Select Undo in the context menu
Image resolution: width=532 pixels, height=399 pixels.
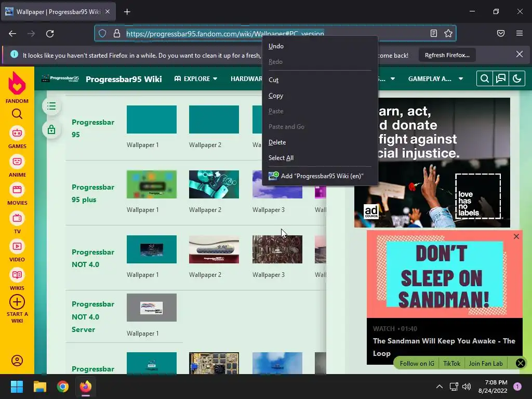(x=320, y=46)
